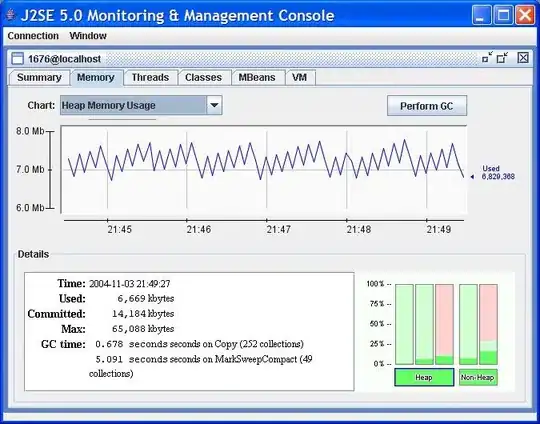Click the Heap Memory Usage combo box
The width and height of the screenshot is (540, 424).
[141, 105]
